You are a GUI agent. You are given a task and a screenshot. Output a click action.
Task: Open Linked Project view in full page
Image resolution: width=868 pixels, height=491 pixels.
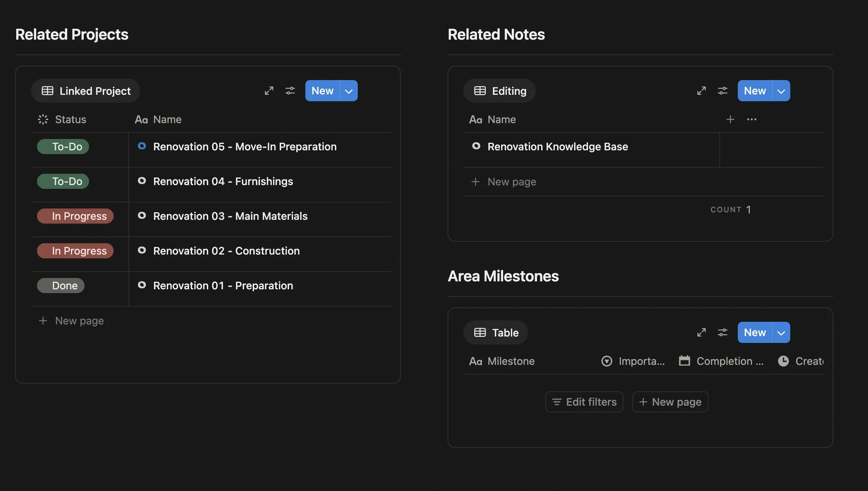(269, 91)
